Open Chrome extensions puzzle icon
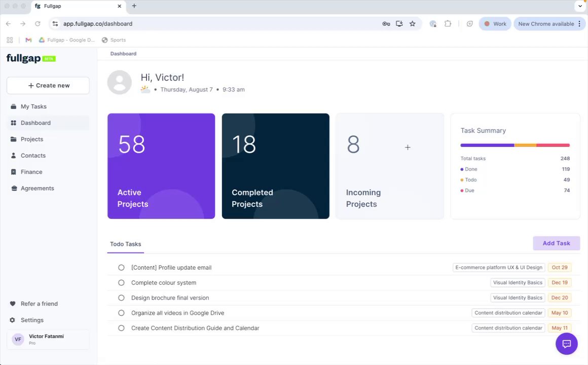Screen dimensions: 588x365 pyautogui.click(x=448, y=24)
